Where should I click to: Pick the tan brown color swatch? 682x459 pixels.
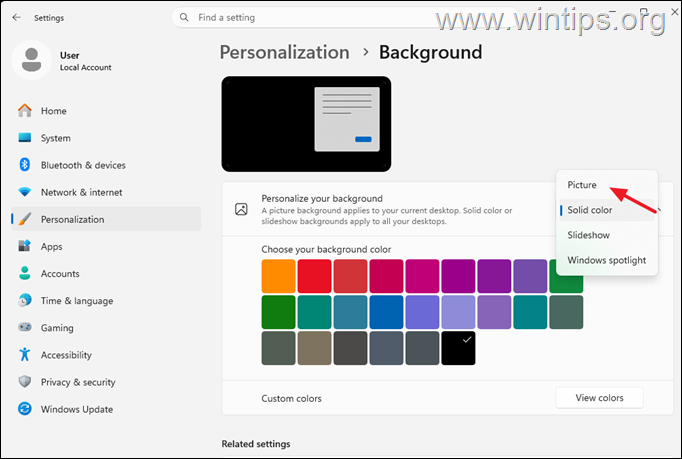(x=314, y=348)
